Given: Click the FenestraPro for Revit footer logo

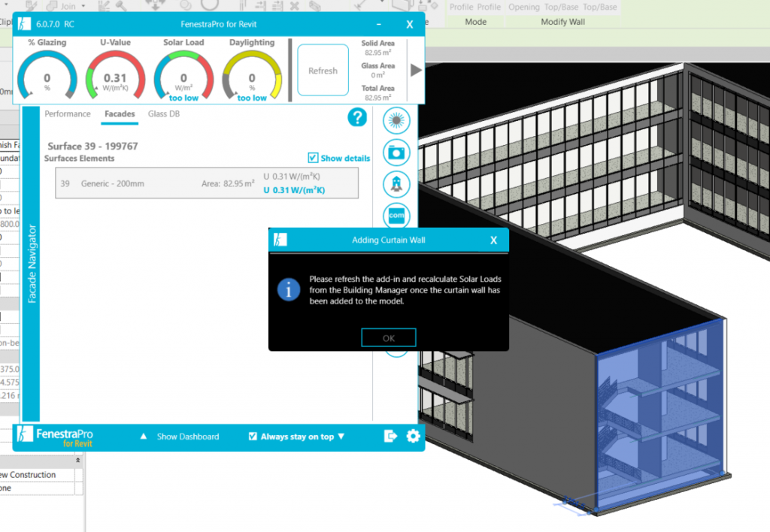Looking at the screenshot, I should point(55,437).
